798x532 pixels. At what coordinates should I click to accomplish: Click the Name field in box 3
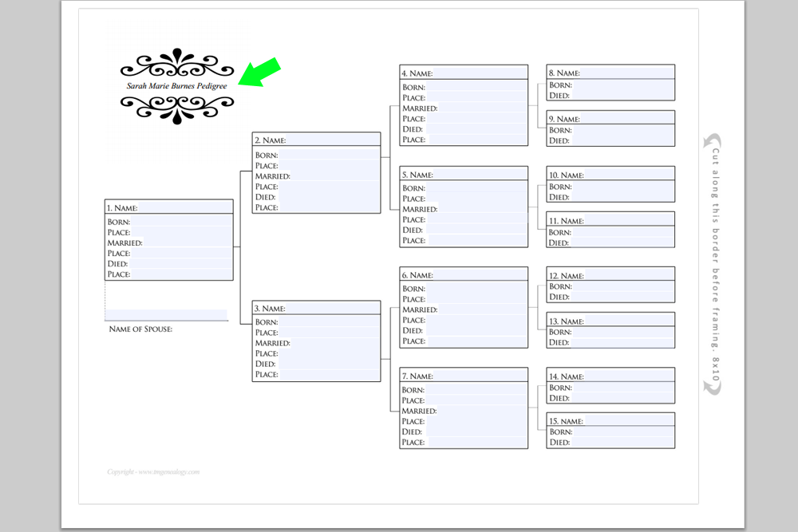pos(332,308)
